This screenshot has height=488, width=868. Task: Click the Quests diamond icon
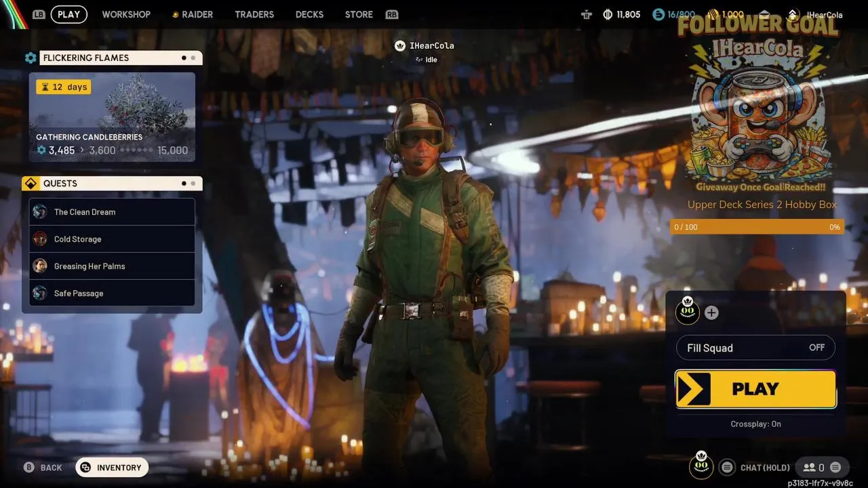click(x=30, y=184)
